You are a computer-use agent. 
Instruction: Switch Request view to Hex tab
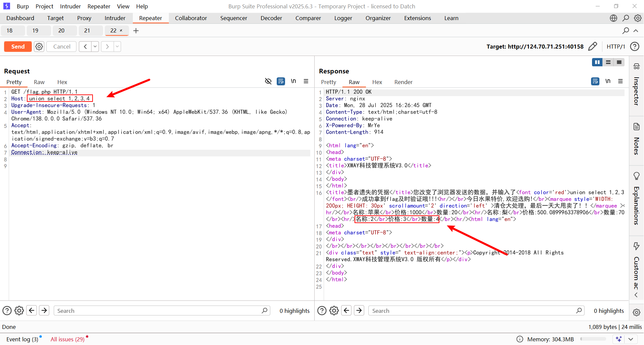[x=62, y=82]
